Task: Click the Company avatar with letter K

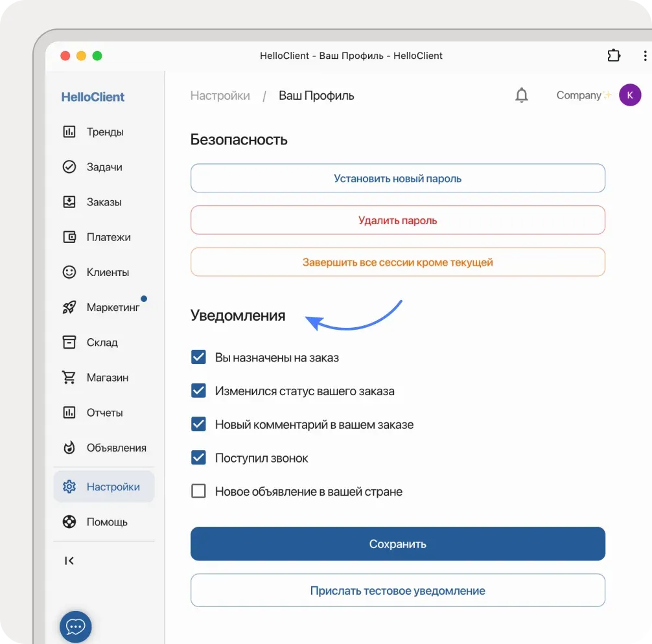Action: click(x=629, y=95)
